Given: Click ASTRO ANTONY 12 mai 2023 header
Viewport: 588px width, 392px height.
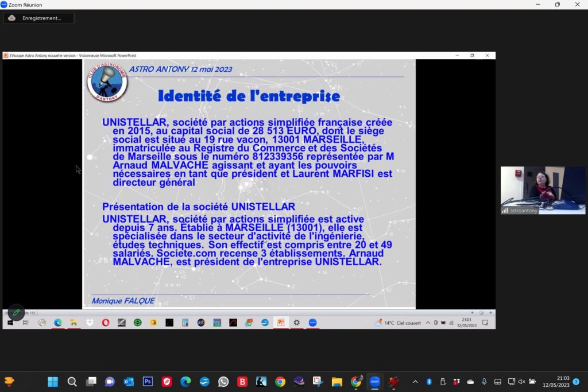Looking at the screenshot, I should [x=180, y=69].
